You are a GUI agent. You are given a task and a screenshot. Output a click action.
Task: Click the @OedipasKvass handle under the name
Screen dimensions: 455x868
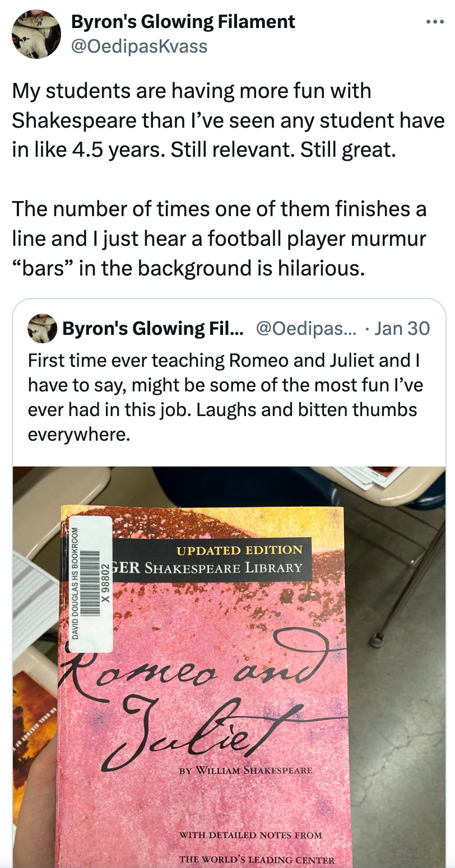tap(139, 46)
